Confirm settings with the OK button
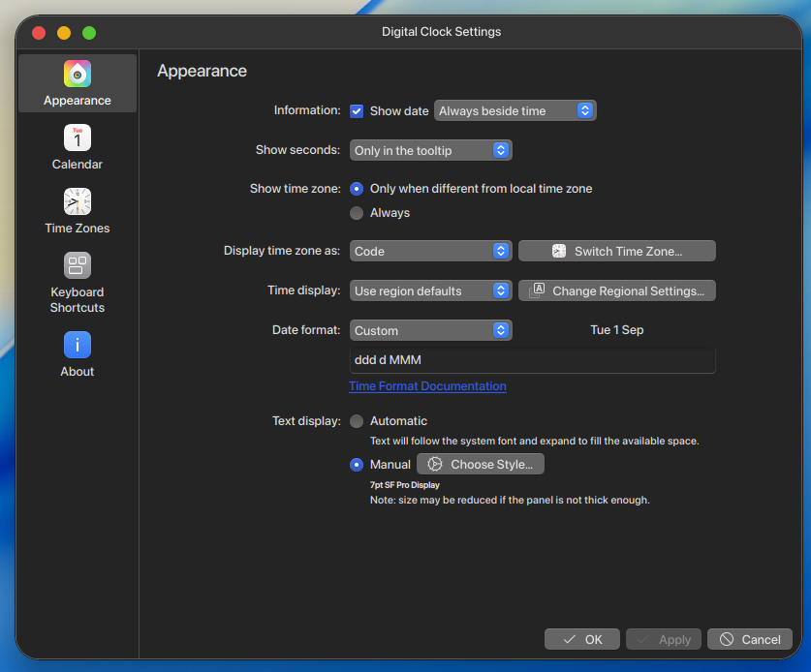This screenshot has height=672, width=811. coord(582,639)
